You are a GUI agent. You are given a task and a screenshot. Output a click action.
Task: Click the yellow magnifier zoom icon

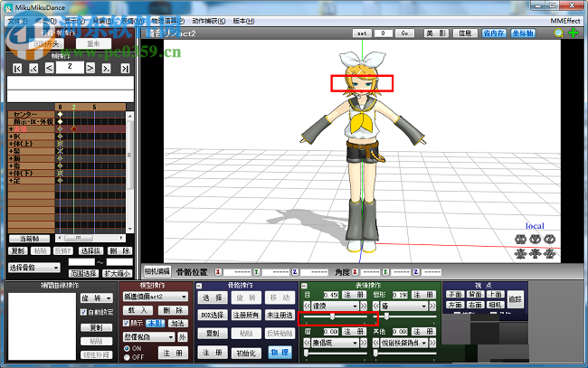(x=559, y=33)
